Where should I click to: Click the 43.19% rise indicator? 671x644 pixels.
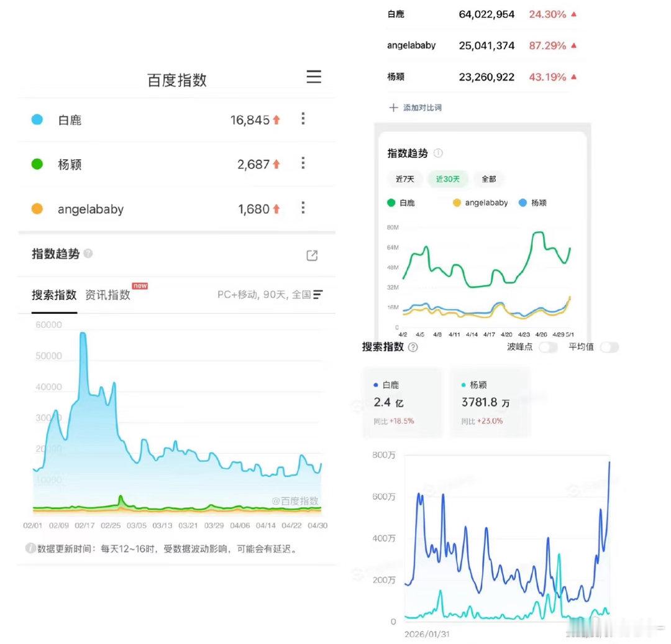pos(552,77)
